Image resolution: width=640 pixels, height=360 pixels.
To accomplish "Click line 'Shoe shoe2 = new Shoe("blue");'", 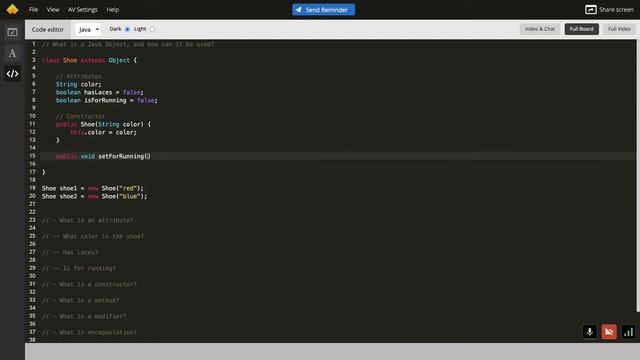I will [94, 196].
